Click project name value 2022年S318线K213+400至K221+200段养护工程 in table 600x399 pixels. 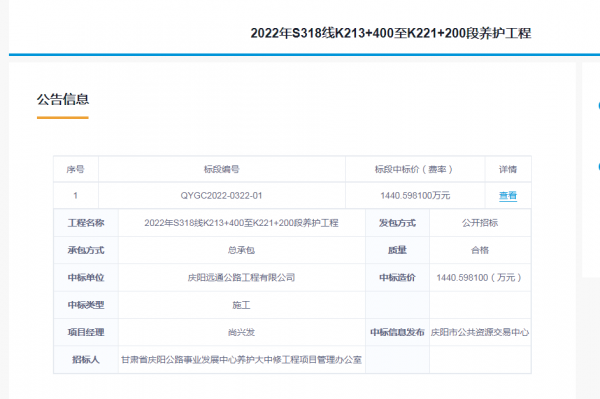pyautogui.click(x=241, y=223)
